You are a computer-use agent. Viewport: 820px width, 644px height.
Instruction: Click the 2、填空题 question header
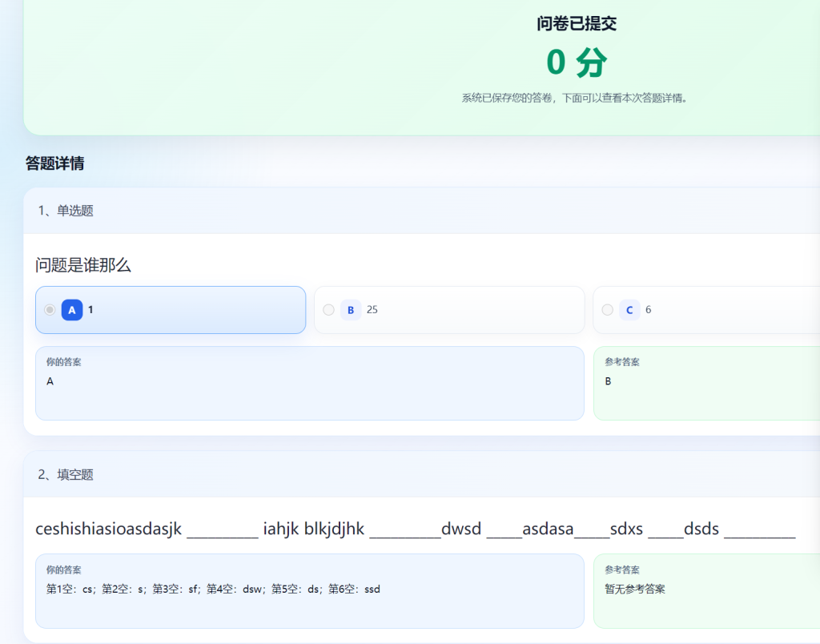point(66,474)
